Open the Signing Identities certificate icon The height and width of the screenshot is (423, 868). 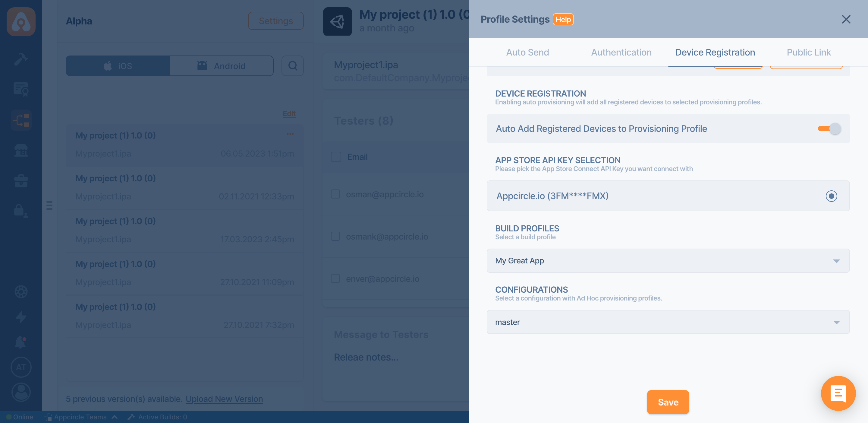coord(21,90)
